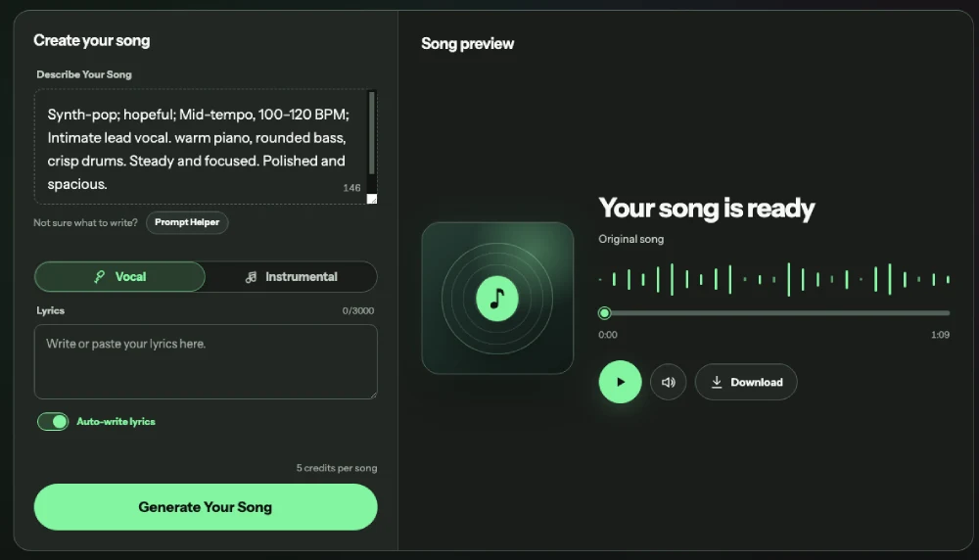Viewport: 979px width, 560px height.
Task: Click the Song preview heading
Action: [x=468, y=44]
